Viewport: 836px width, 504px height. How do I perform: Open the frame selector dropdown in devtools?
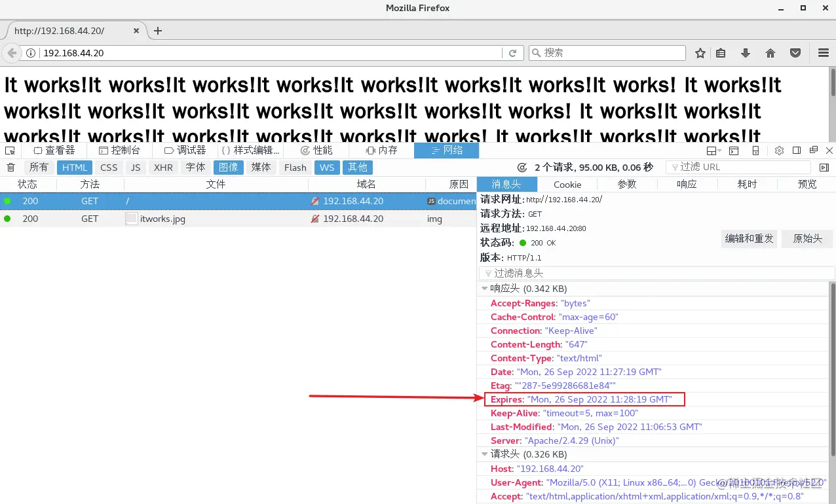coord(714,151)
